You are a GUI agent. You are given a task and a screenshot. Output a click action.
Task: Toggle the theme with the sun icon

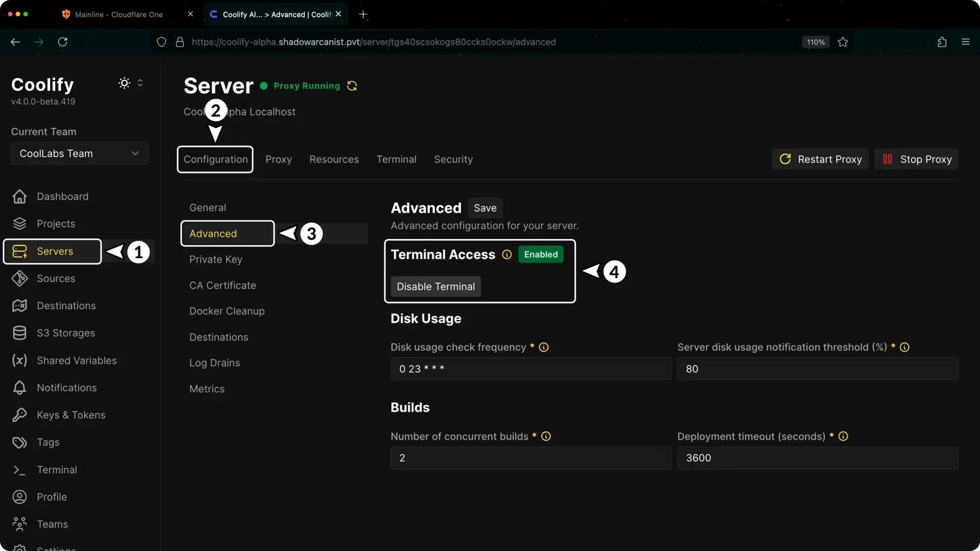(124, 83)
